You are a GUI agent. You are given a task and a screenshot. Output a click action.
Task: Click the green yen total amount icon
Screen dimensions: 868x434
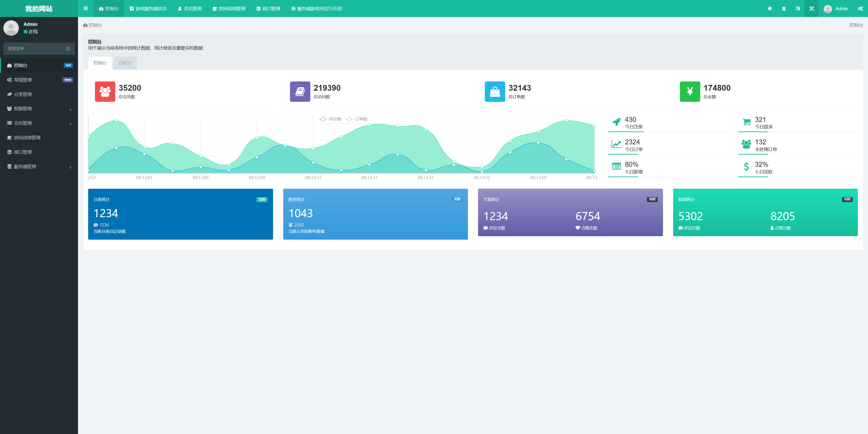tap(689, 91)
